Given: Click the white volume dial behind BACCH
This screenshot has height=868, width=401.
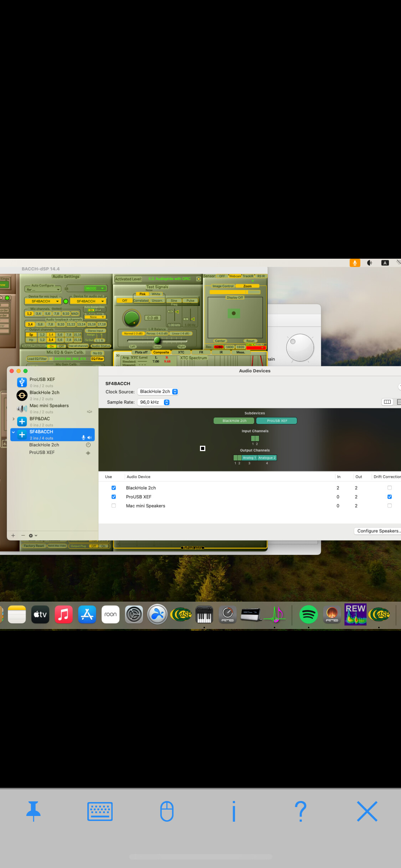Looking at the screenshot, I should tap(300, 347).
